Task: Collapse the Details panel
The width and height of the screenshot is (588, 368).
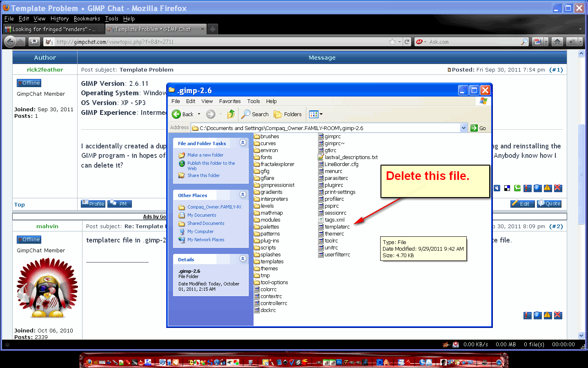Action: [x=243, y=259]
